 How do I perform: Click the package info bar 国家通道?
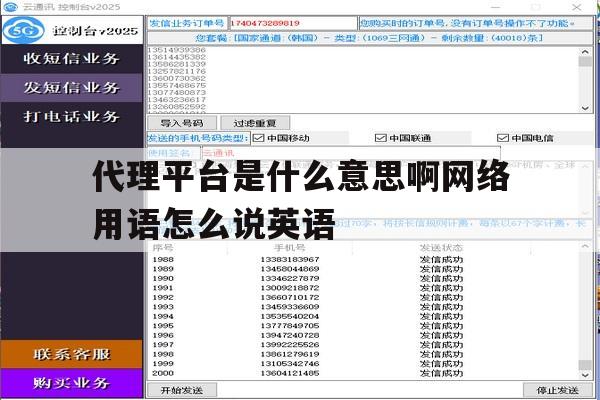370,38
